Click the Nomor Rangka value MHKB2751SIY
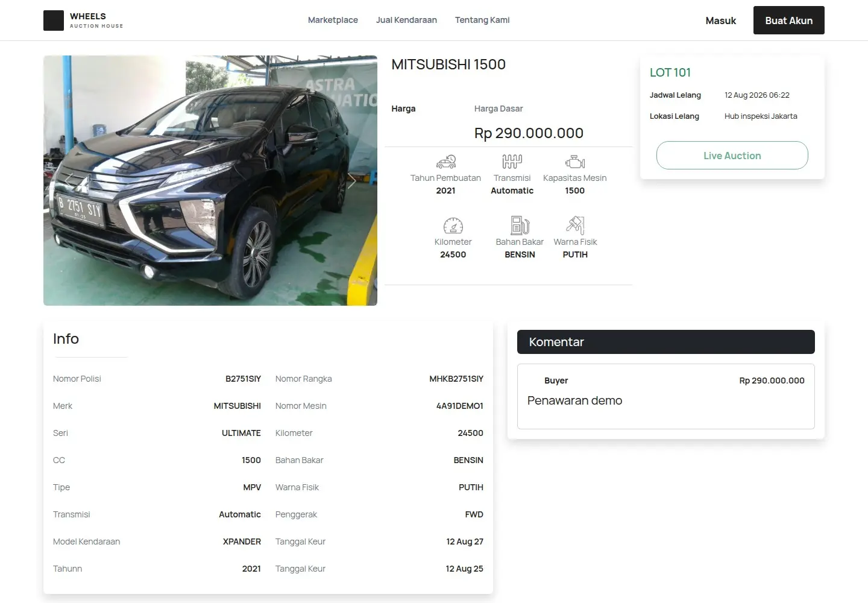 coord(456,379)
